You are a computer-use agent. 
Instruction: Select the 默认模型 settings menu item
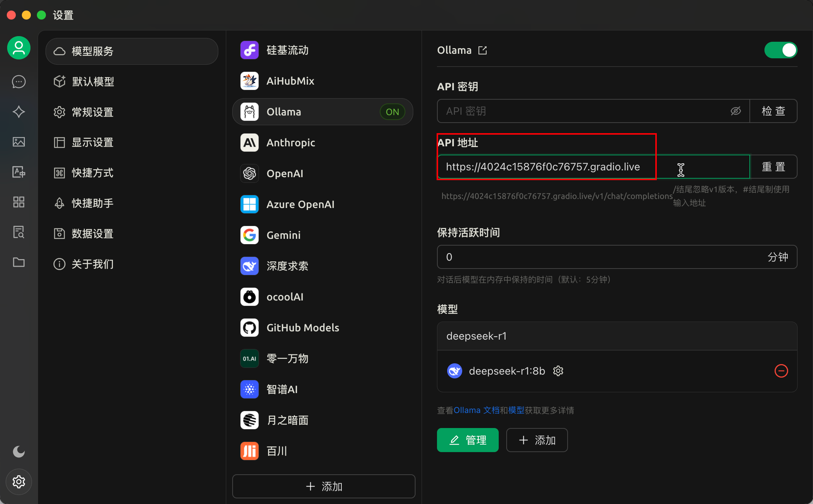[93, 82]
